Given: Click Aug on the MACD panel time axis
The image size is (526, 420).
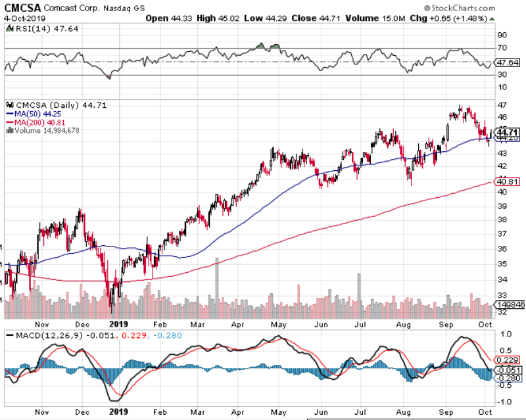Looking at the screenshot, I should 403,411.
